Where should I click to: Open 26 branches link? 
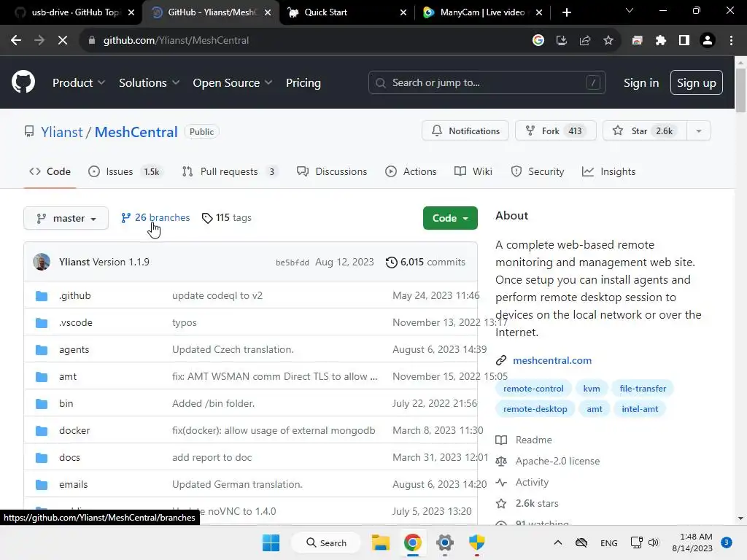click(155, 217)
